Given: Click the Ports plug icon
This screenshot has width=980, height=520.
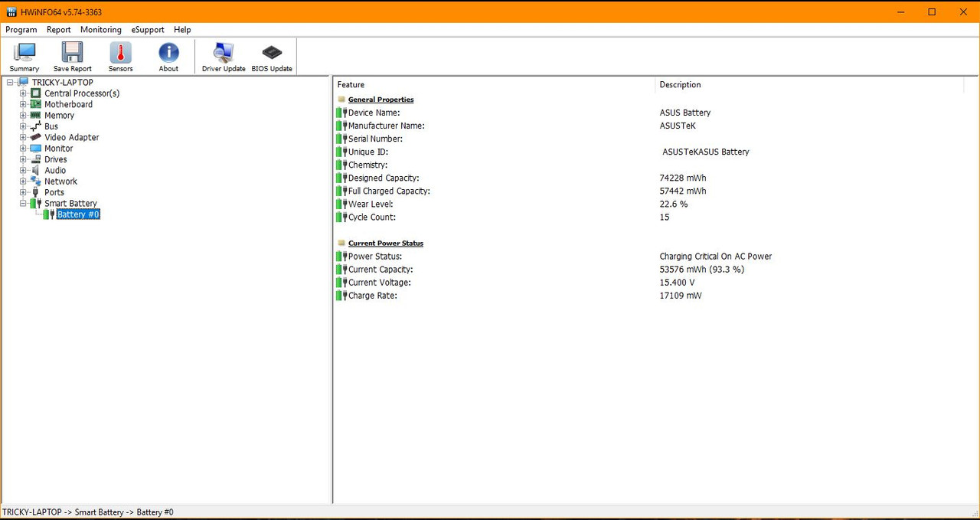Looking at the screenshot, I should tap(36, 192).
